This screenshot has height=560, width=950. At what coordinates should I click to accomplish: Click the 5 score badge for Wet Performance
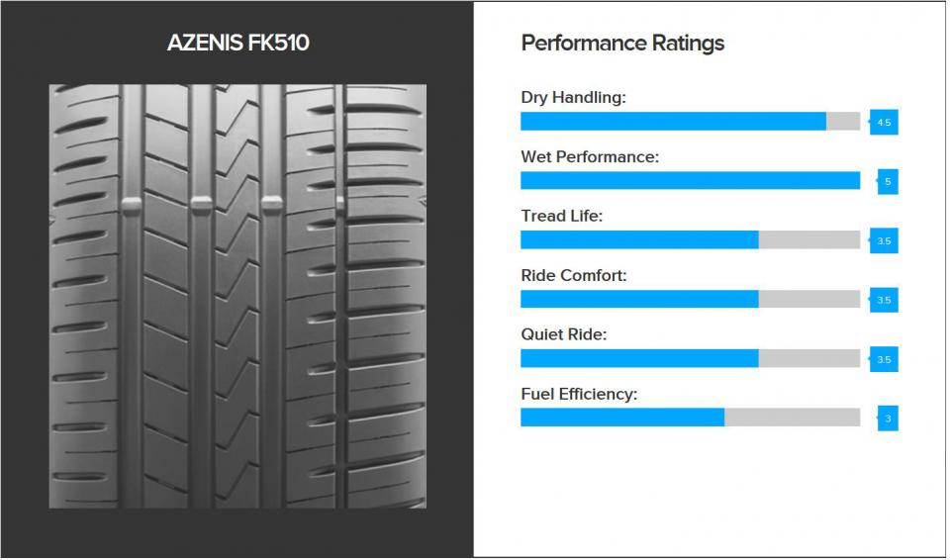888,182
